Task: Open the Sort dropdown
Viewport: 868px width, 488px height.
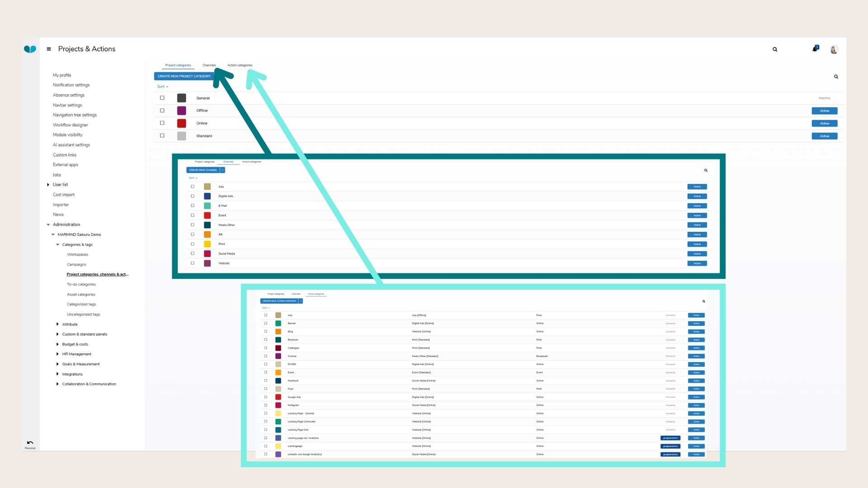Action: click(x=162, y=87)
